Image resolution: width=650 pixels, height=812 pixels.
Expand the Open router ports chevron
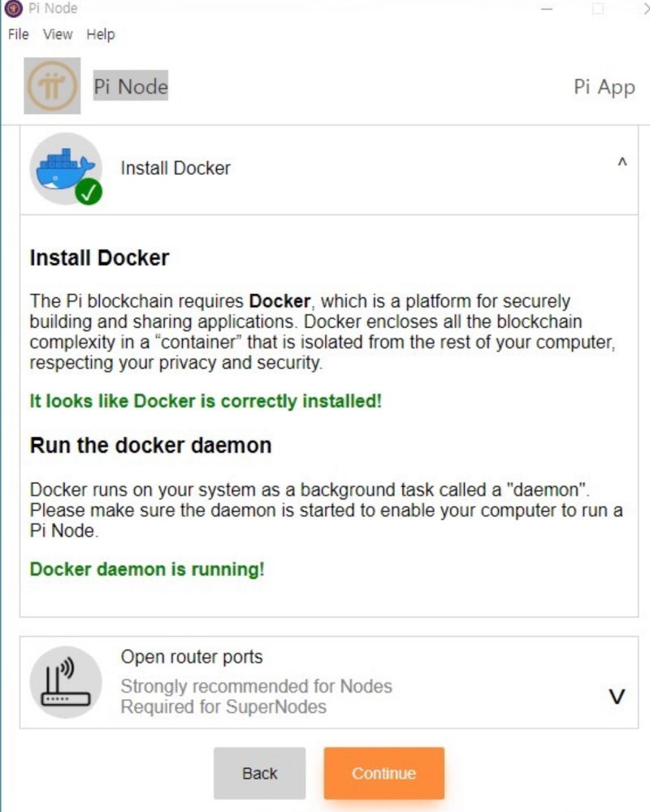click(617, 697)
